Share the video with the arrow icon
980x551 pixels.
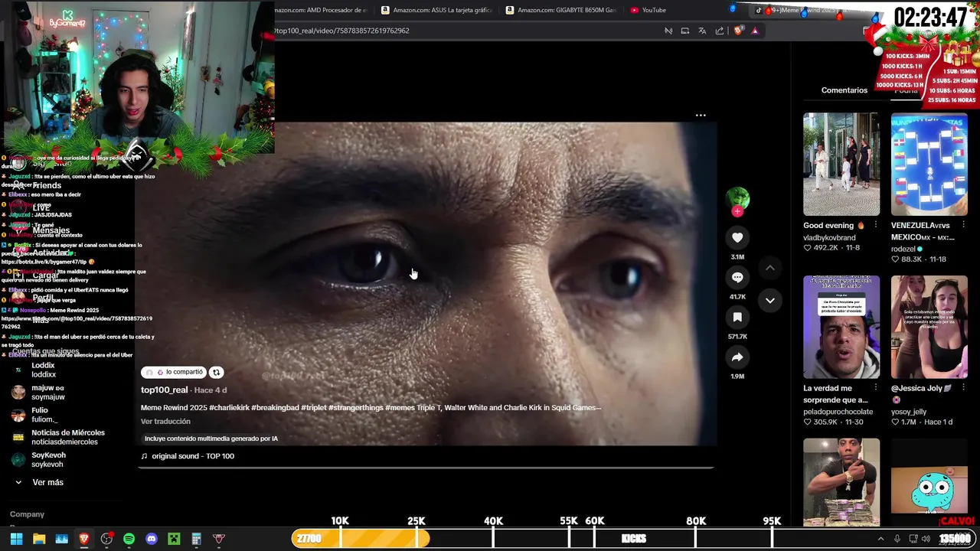(737, 357)
